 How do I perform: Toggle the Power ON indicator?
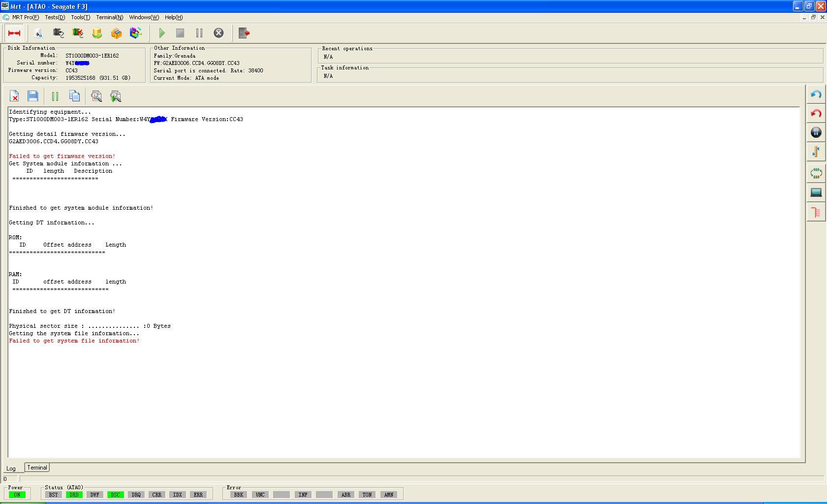17,495
